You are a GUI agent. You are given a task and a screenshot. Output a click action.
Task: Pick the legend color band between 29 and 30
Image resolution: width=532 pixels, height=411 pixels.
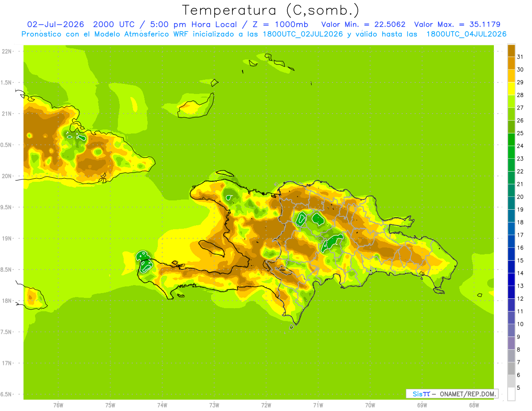click(x=511, y=76)
